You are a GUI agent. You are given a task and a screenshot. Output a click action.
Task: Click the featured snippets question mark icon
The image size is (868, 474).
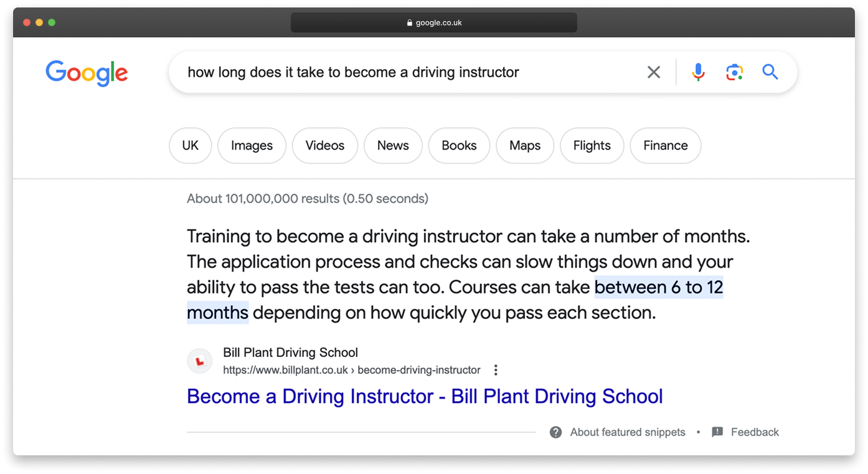coord(555,432)
